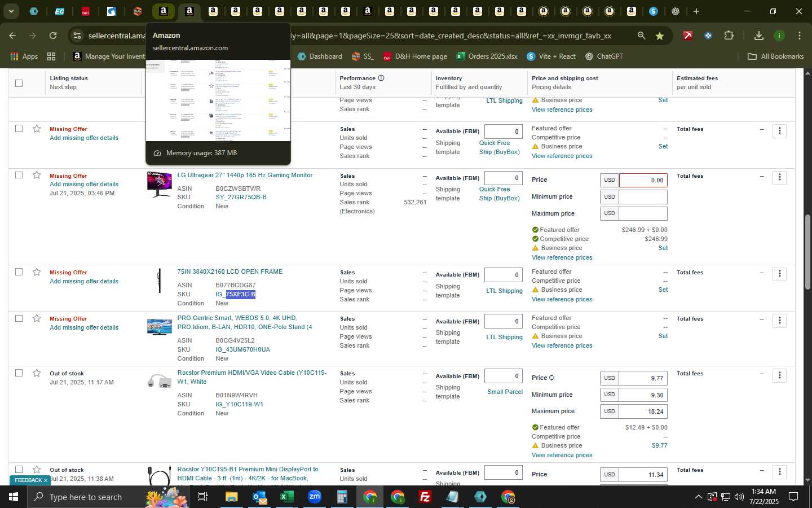Open actions menu for Rocstor HDMI/VGA cable

pos(779,375)
